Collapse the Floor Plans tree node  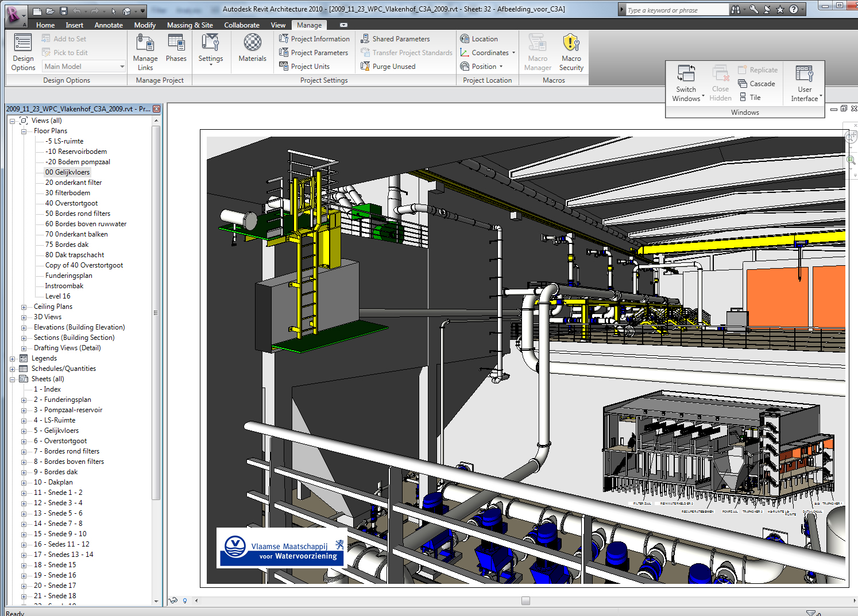[x=24, y=131]
